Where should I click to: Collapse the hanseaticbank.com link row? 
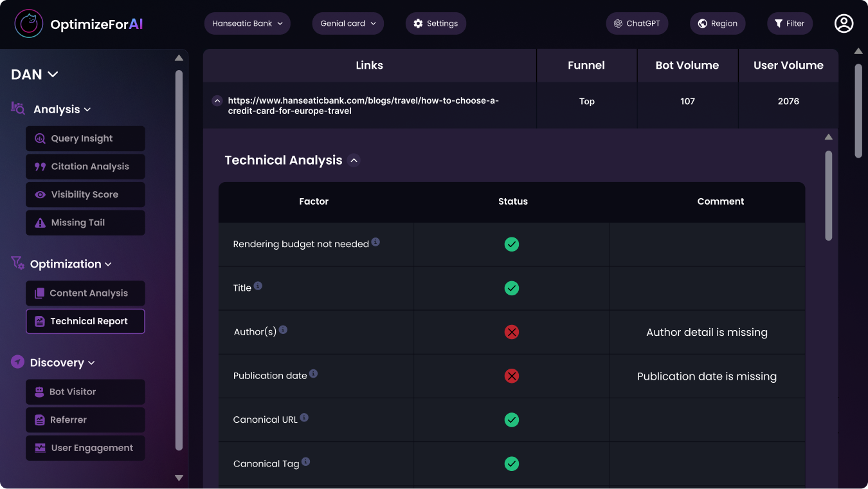pos(217,101)
